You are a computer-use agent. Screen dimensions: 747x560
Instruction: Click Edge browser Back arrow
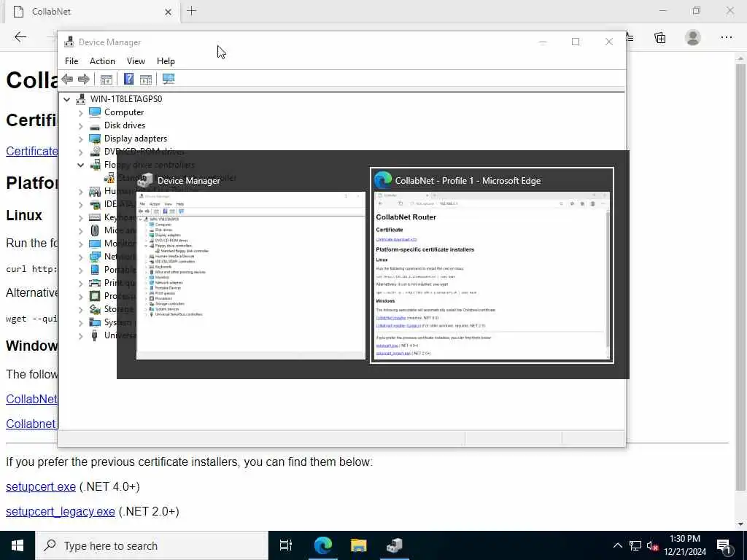20,37
